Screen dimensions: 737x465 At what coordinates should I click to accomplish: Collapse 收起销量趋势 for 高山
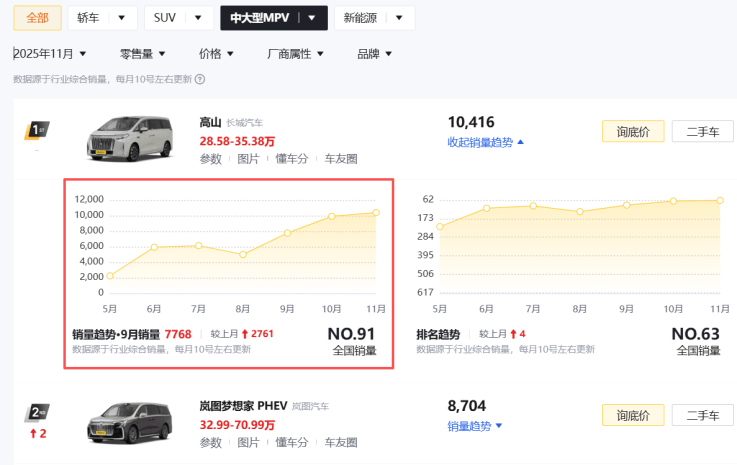pos(485,142)
